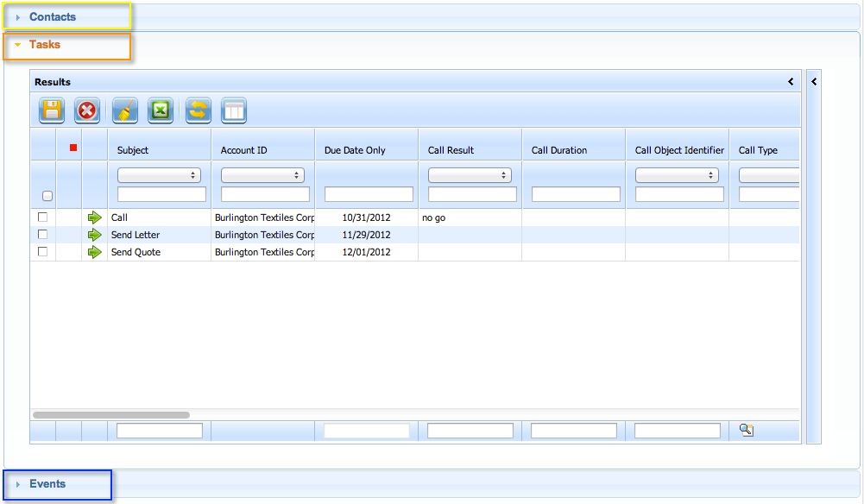The width and height of the screenshot is (864, 504).
Task: Click the horizontal scrollbar of the grid
Action: pos(110,415)
